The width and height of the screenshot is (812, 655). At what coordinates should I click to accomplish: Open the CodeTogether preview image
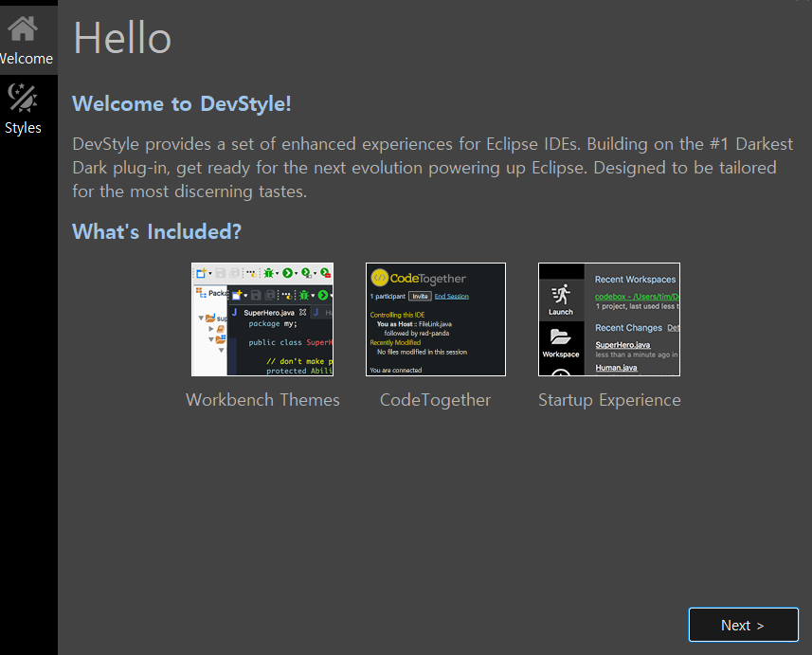pyautogui.click(x=436, y=319)
